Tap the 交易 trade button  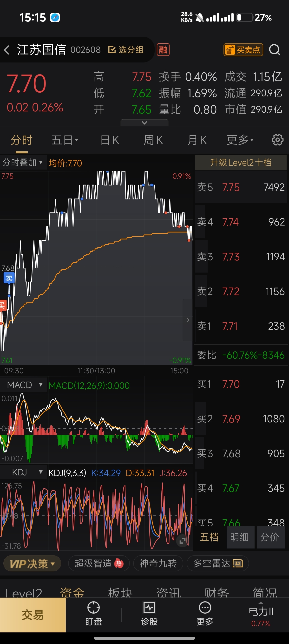click(33, 615)
